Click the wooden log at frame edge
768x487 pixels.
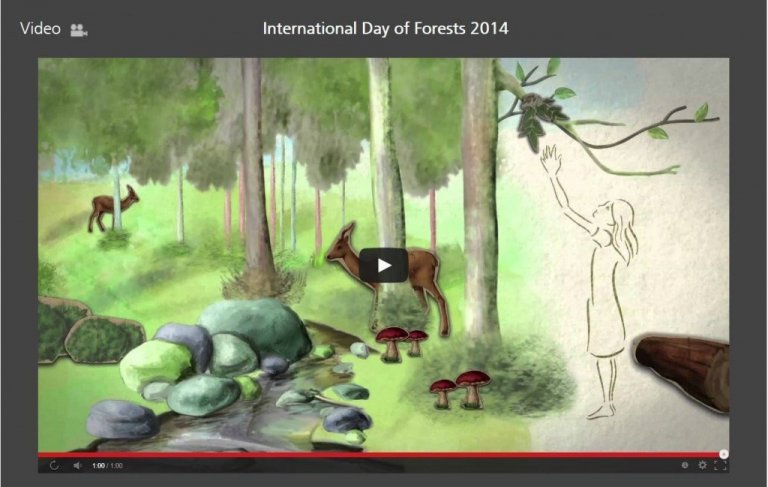[x=681, y=372]
